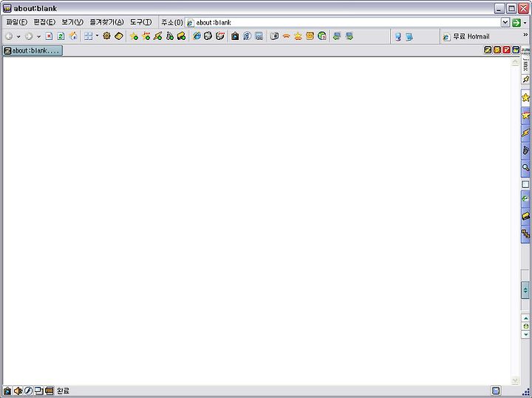Open the 즐겨찾기(A) menu
Viewport: 532px width, 398px height.
(x=106, y=22)
